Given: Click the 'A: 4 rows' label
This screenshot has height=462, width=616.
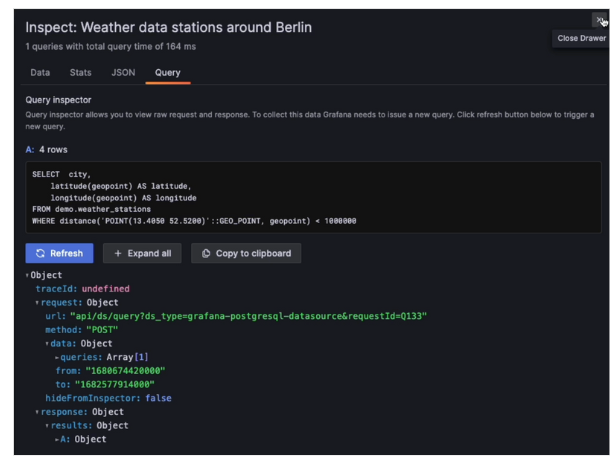Looking at the screenshot, I should coord(46,150).
